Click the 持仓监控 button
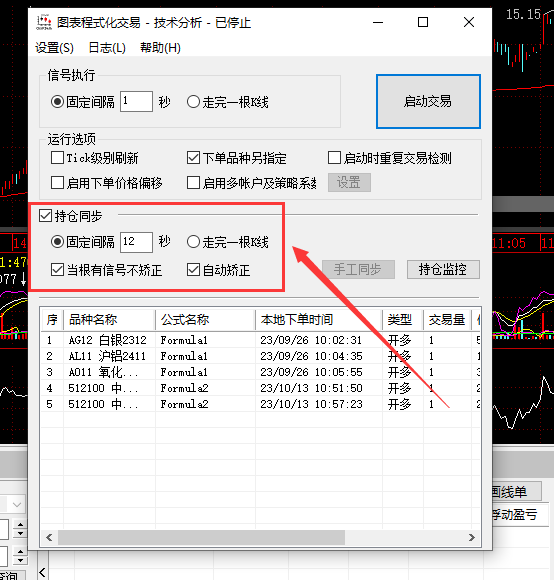 tap(443, 269)
